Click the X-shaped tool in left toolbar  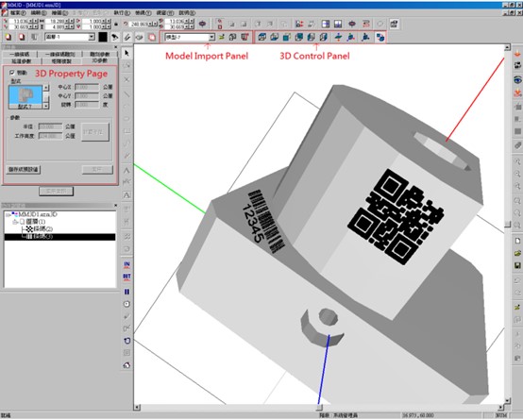[127, 79]
